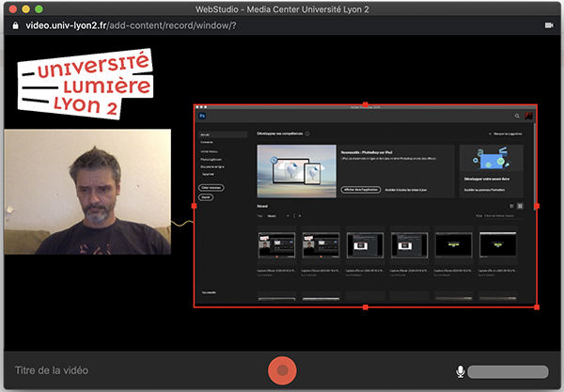Open 'Photos Lightroom' in Photoshop sidebar

click(211, 159)
